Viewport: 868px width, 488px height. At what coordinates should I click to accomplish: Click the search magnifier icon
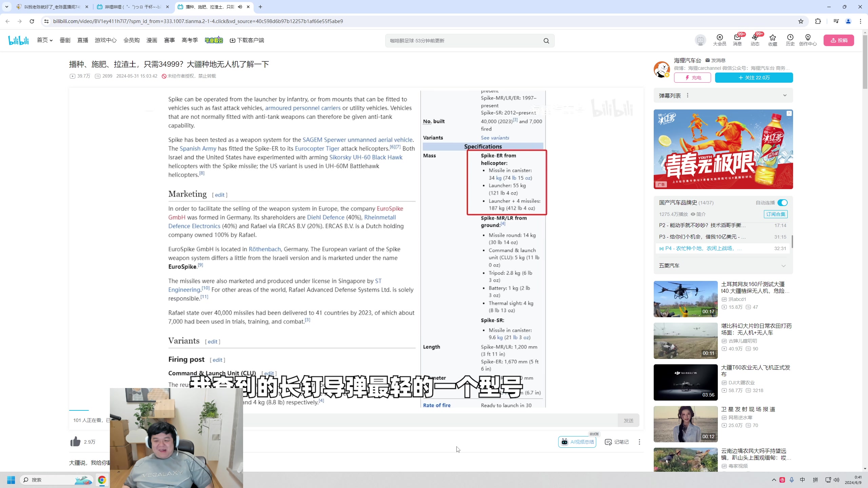point(546,41)
